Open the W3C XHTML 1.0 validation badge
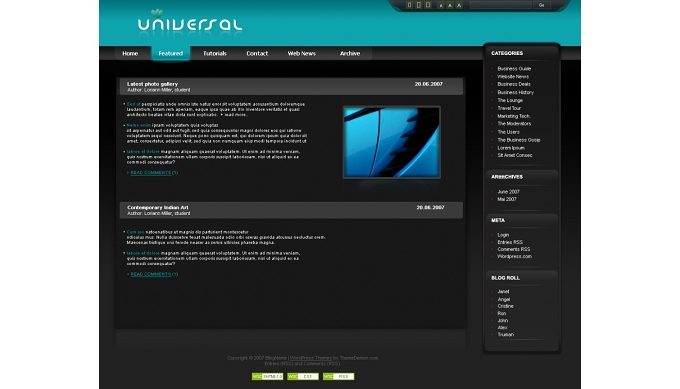The height and width of the screenshot is (389, 680). 268,376
